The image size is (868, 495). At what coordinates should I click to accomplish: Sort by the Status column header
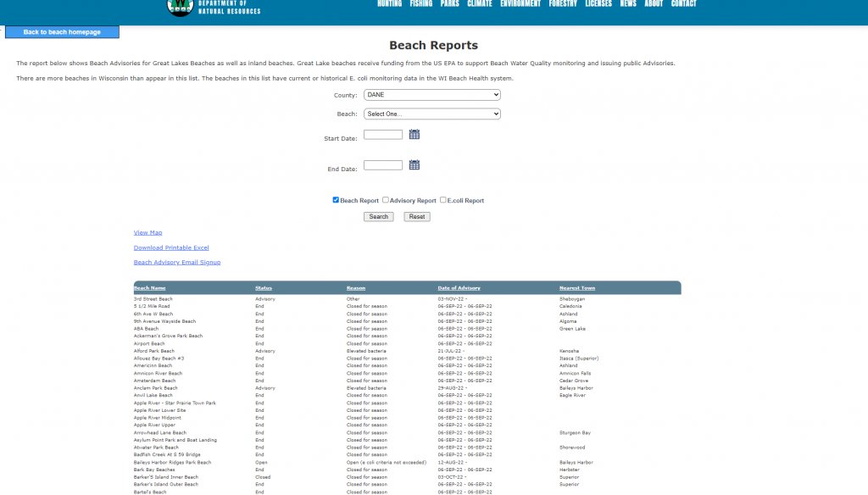pyautogui.click(x=264, y=288)
